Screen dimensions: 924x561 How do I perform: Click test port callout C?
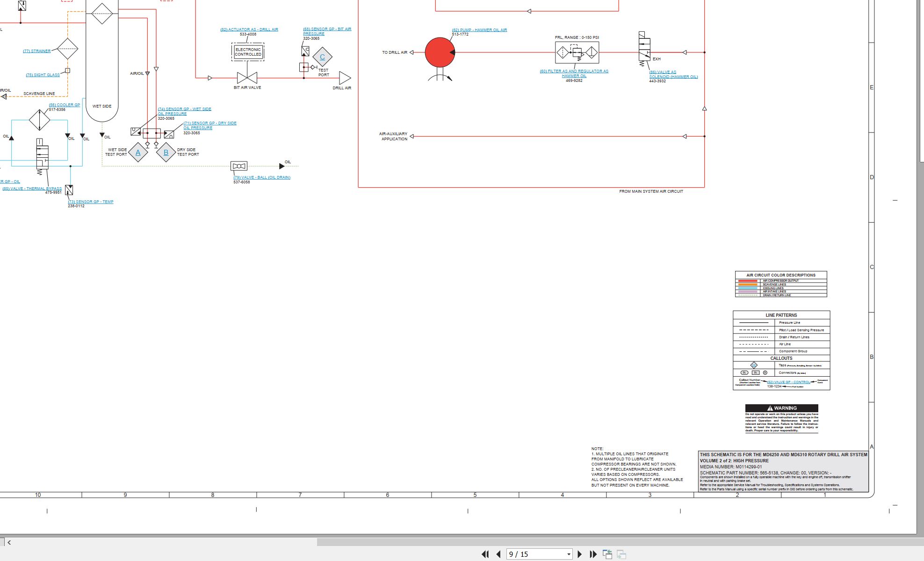click(x=322, y=57)
